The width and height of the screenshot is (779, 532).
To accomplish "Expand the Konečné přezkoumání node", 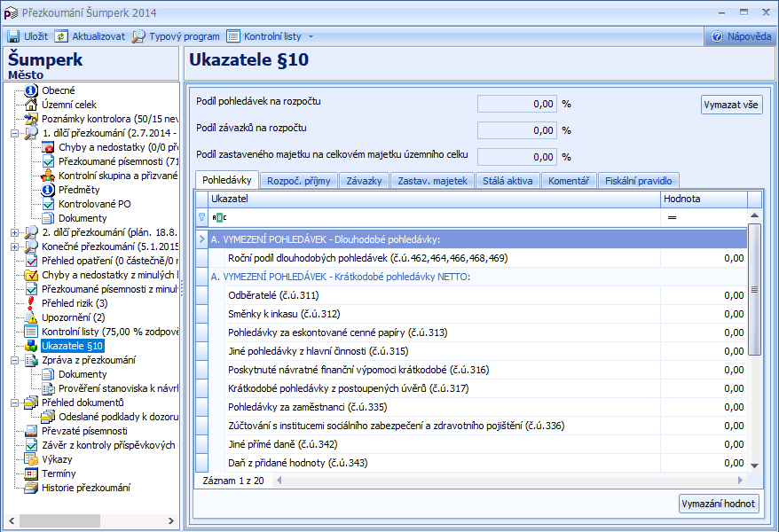I will tap(14, 246).
